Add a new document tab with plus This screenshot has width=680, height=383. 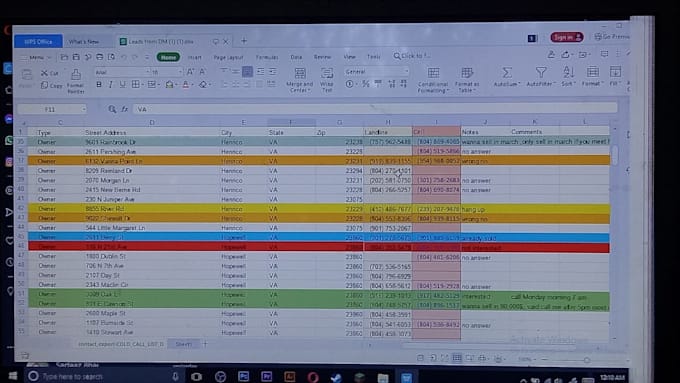point(244,41)
